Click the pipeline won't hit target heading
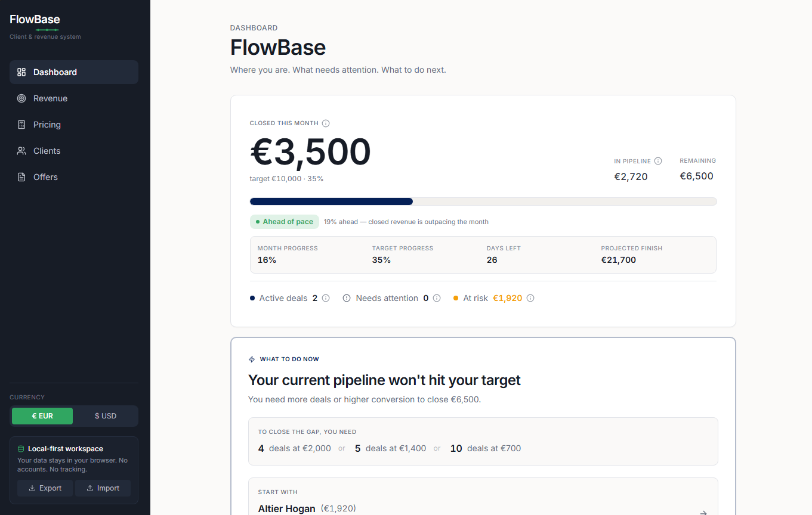The image size is (812, 515). (x=384, y=380)
